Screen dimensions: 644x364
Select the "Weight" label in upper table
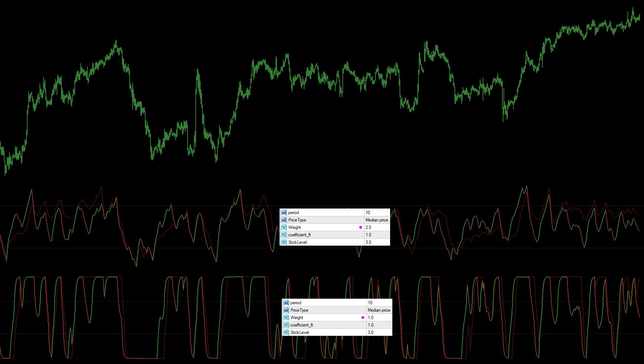pyautogui.click(x=295, y=227)
